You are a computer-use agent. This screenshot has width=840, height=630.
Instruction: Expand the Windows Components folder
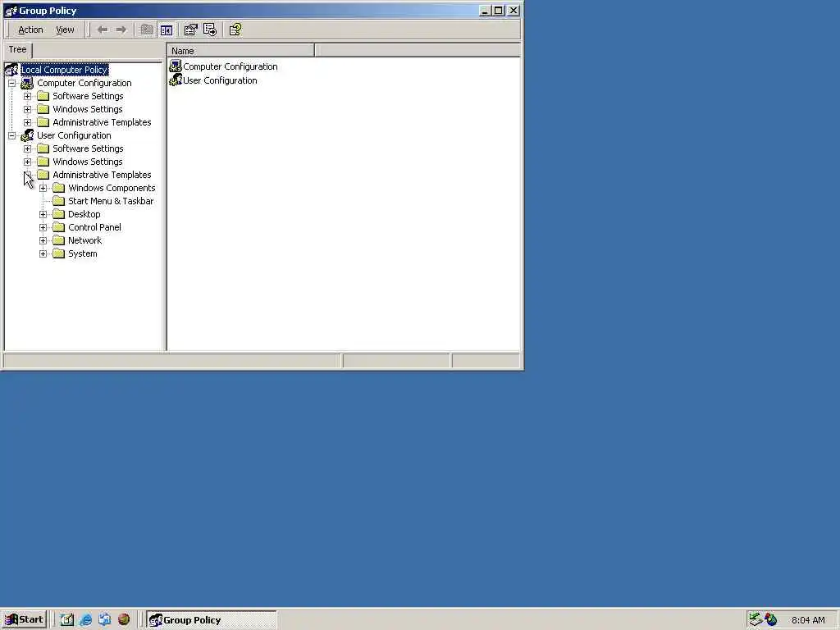[x=43, y=188]
